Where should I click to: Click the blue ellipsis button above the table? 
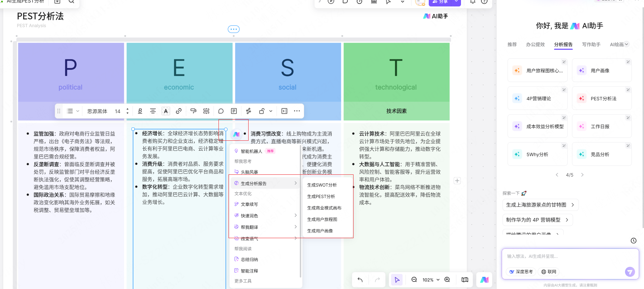click(234, 29)
